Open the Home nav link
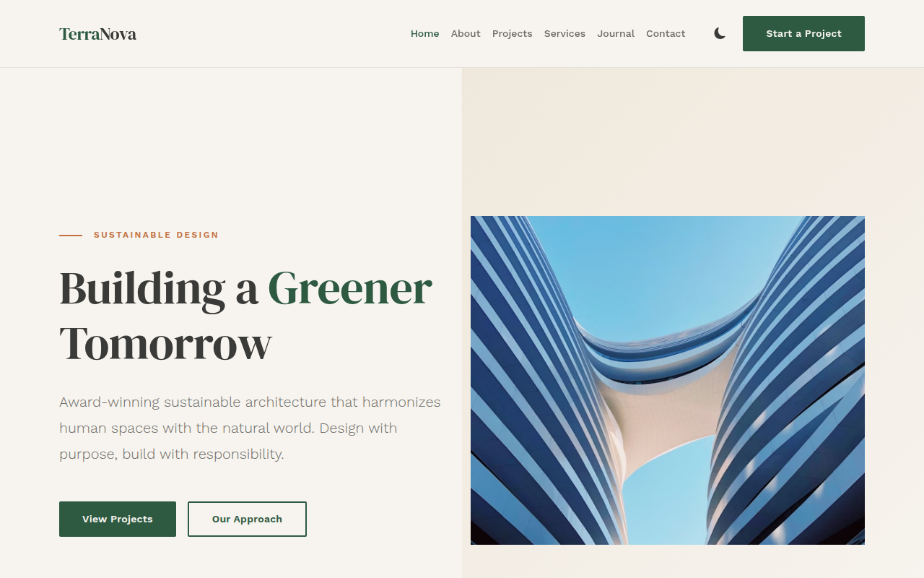Viewport: 924px width, 578px height. click(424, 34)
